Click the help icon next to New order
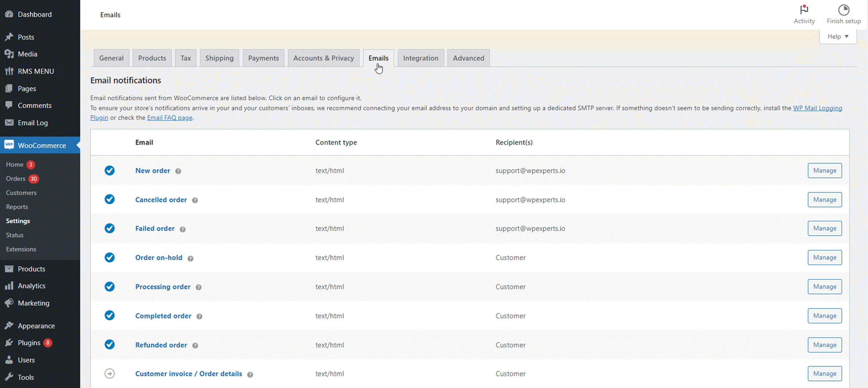The image size is (868, 388). click(x=178, y=171)
